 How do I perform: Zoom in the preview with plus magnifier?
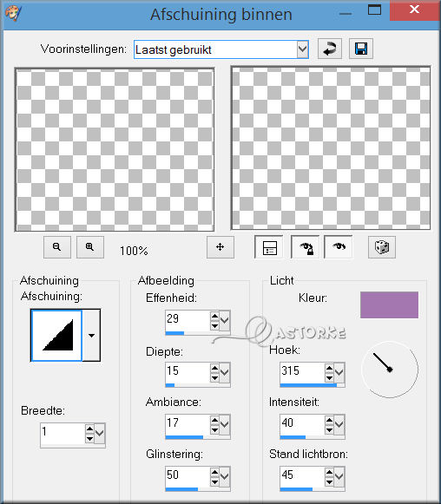point(89,247)
